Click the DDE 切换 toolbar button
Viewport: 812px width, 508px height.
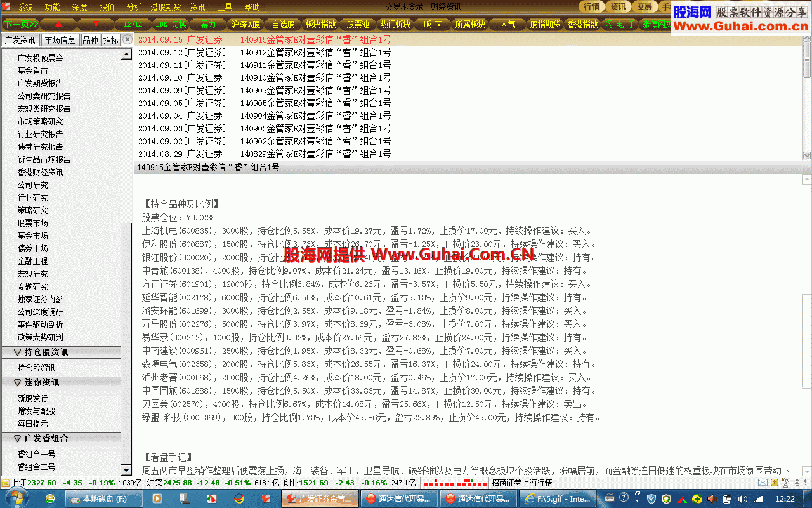click(171, 24)
